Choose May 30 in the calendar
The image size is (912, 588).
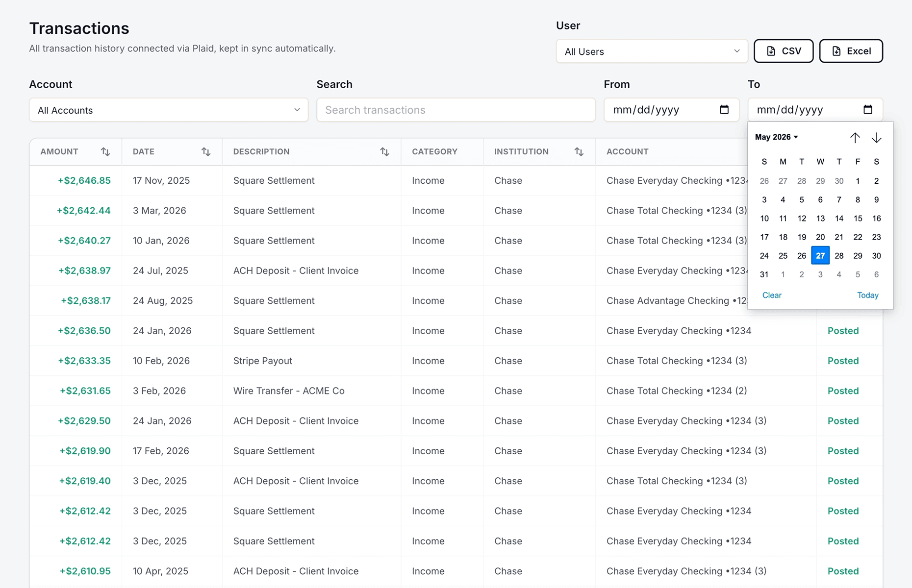point(877,255)
